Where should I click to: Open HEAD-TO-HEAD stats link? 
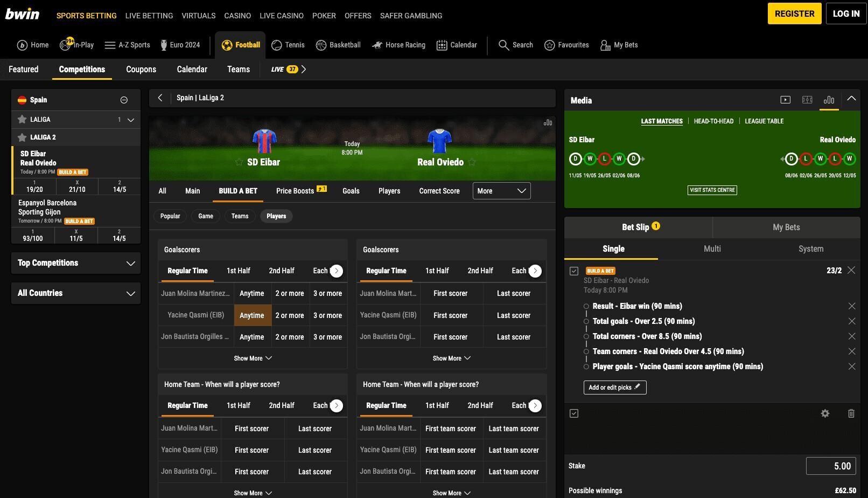[713, 121]
